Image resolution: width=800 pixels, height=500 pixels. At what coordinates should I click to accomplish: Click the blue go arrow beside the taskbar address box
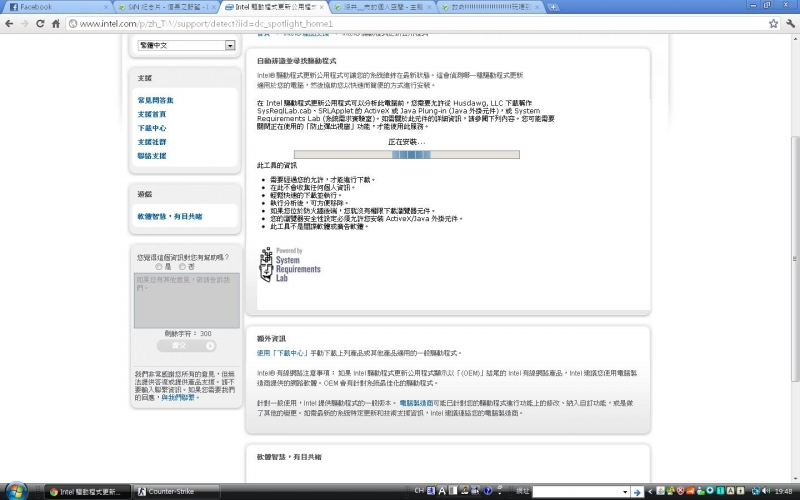click(x=637, y=492)
